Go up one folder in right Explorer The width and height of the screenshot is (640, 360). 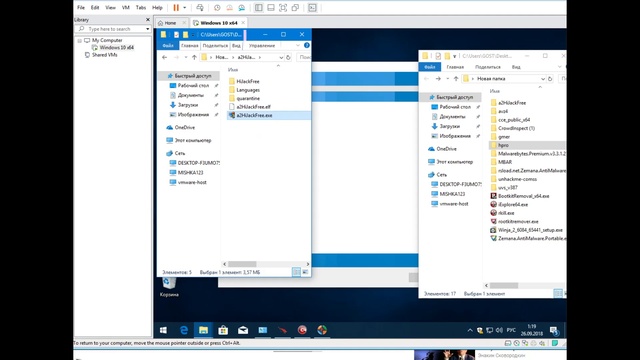[456, 79]
